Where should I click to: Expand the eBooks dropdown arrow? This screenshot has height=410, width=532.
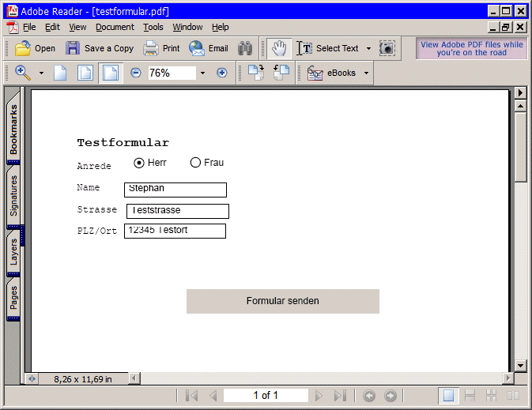[367, 73]
